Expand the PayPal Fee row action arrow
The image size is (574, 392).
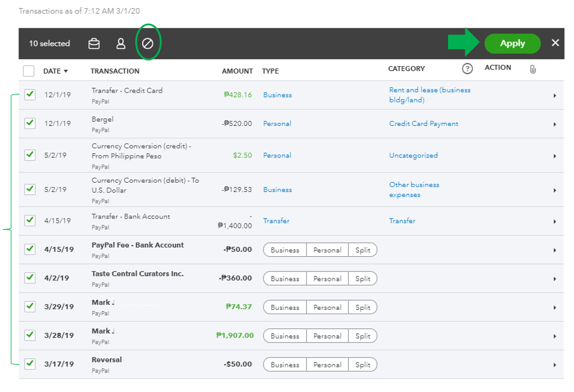point(554,250)
